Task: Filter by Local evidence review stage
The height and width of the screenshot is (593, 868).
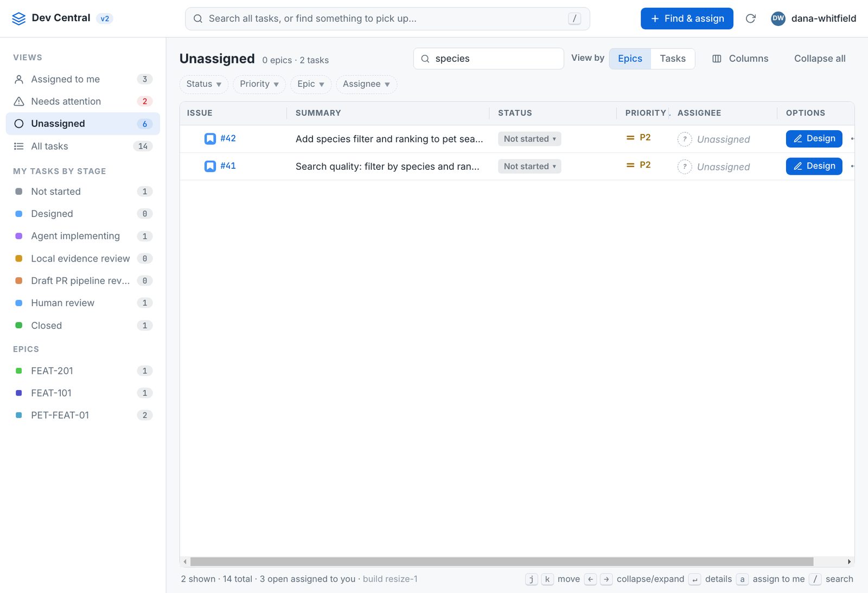Action: point(83,259)
